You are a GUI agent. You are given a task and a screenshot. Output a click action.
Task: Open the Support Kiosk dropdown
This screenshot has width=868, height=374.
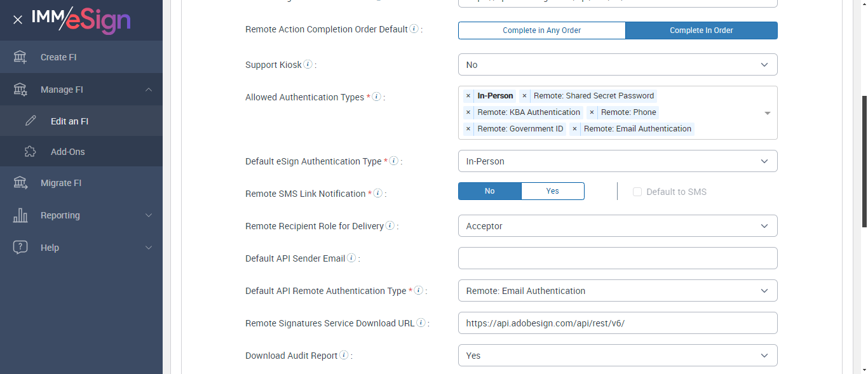617,65
